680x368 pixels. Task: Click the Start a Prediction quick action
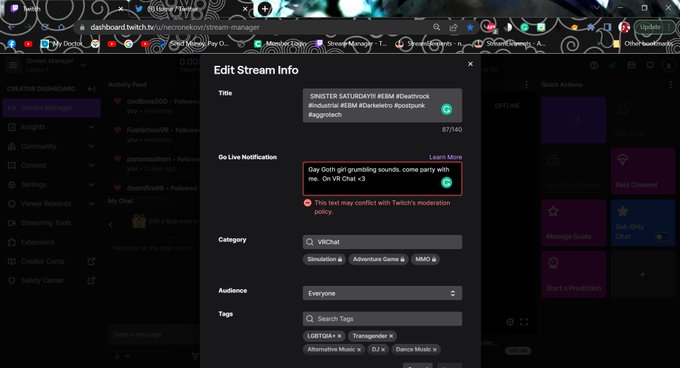pyautogui.click(x=573, y=274)
